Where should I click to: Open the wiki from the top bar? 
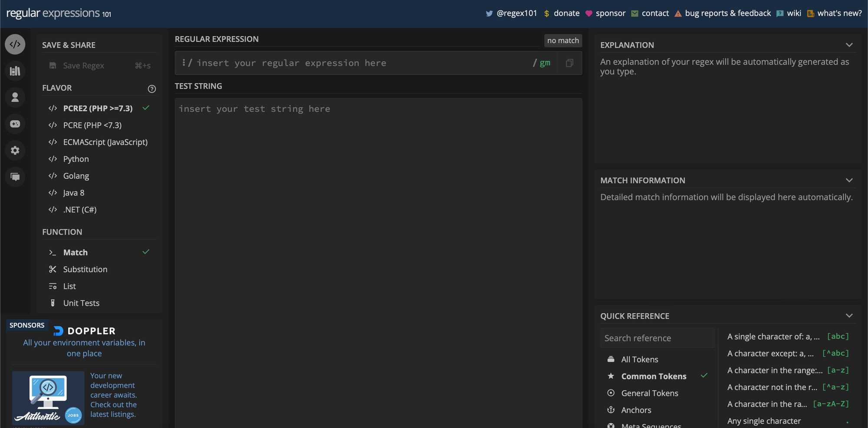tap(794, 13)
